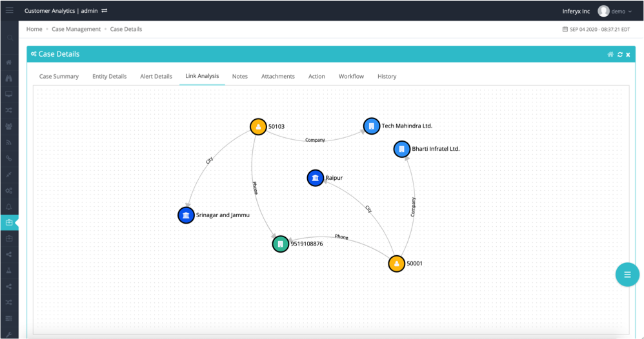Open the gears icon in the sidebar

pos(9,190)
